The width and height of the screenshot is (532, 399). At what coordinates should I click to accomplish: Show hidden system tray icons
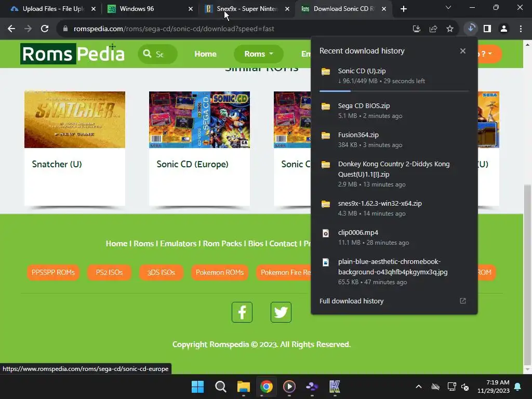tap(419, 387)
